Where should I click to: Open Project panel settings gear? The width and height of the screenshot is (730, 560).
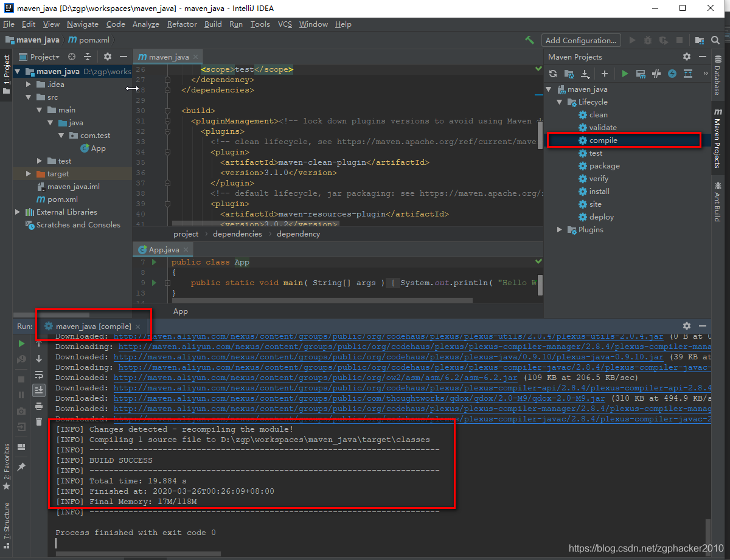tap(108, 57)
